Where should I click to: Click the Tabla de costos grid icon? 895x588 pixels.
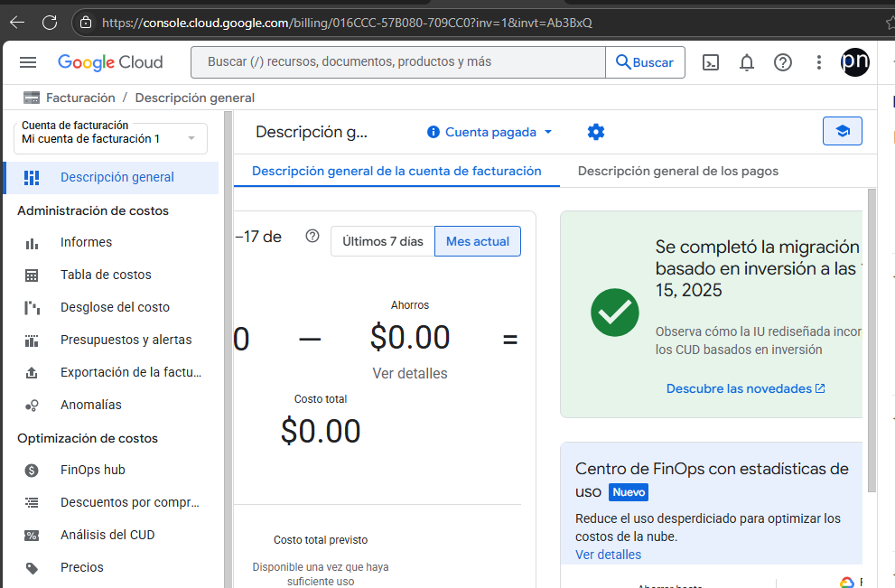[x=32, y=275]
